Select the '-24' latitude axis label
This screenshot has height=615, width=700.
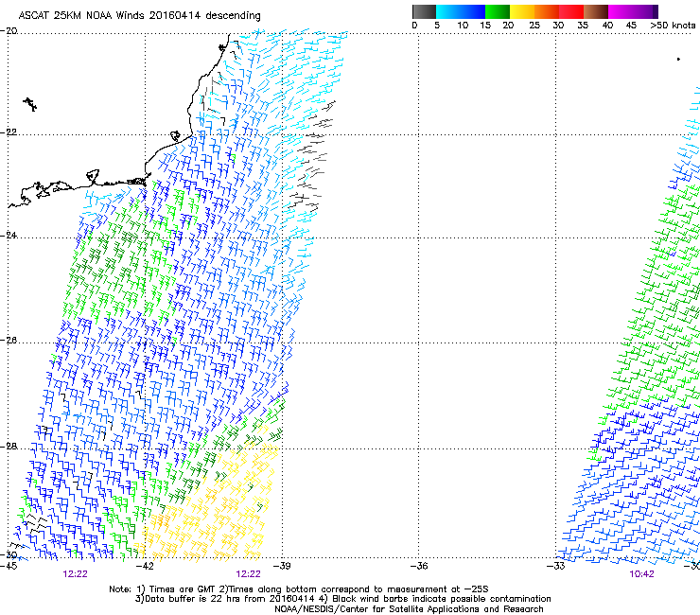(x=9, y=236)
